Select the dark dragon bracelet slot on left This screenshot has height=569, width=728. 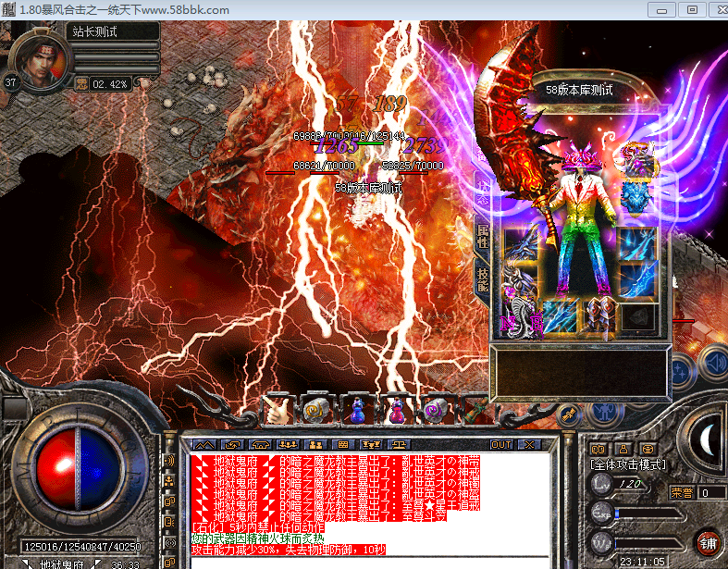tap(521, 243)
